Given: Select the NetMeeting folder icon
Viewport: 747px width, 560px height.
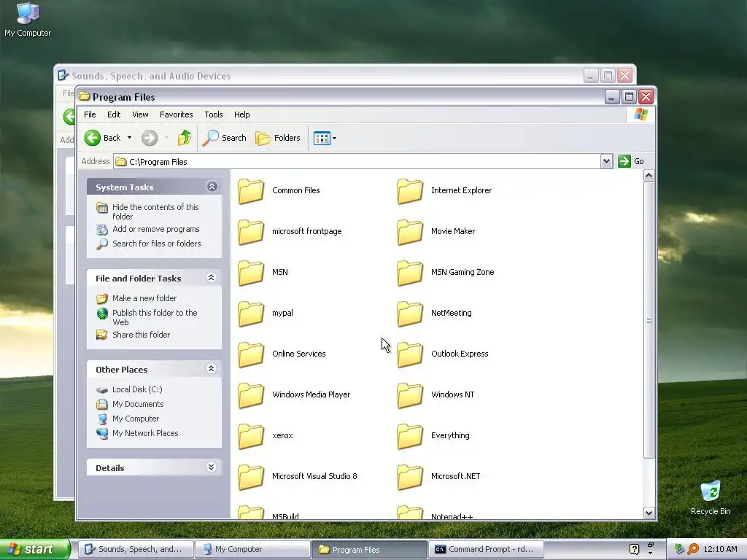Looking at the screenshot, I should point(410,314).
